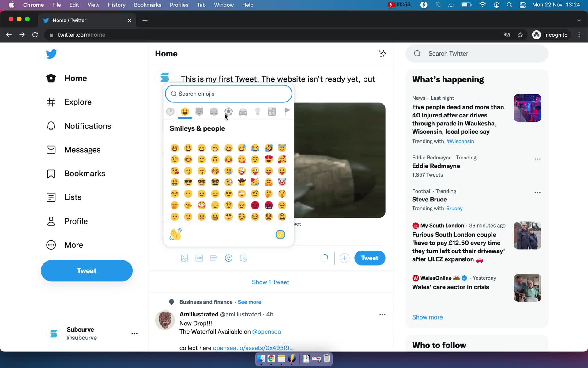Insert the clown face emoji

coord(282,182)
